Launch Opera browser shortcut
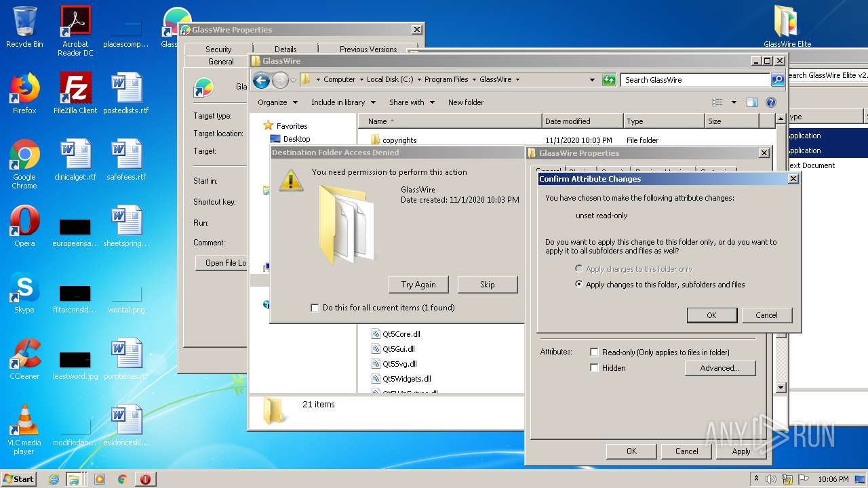 pyautogui.click(x=24, y=226)
